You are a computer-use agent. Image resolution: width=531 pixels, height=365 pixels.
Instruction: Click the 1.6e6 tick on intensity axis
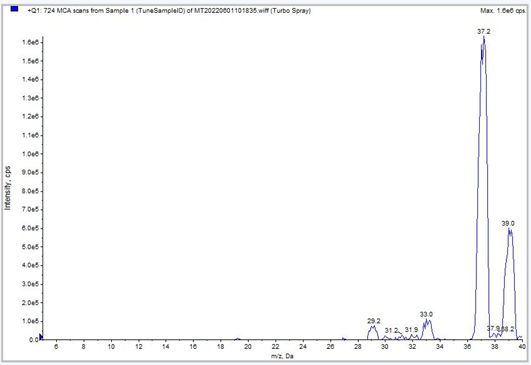pyautogui.click(x=30, y=42)
